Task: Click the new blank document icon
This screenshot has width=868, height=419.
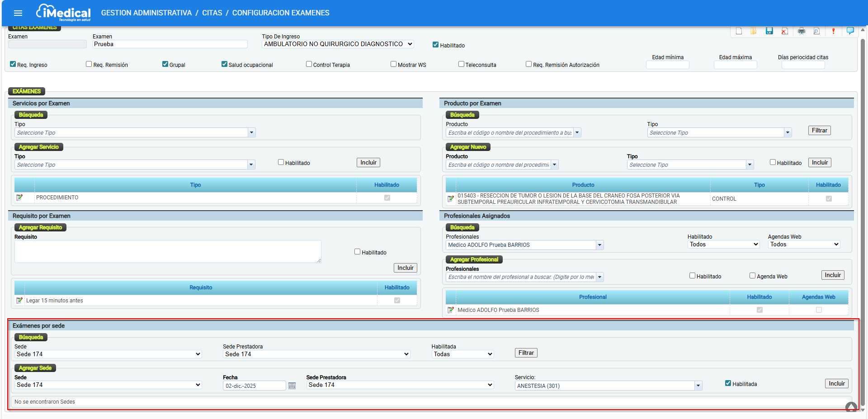Action: (x=739, y=31)
